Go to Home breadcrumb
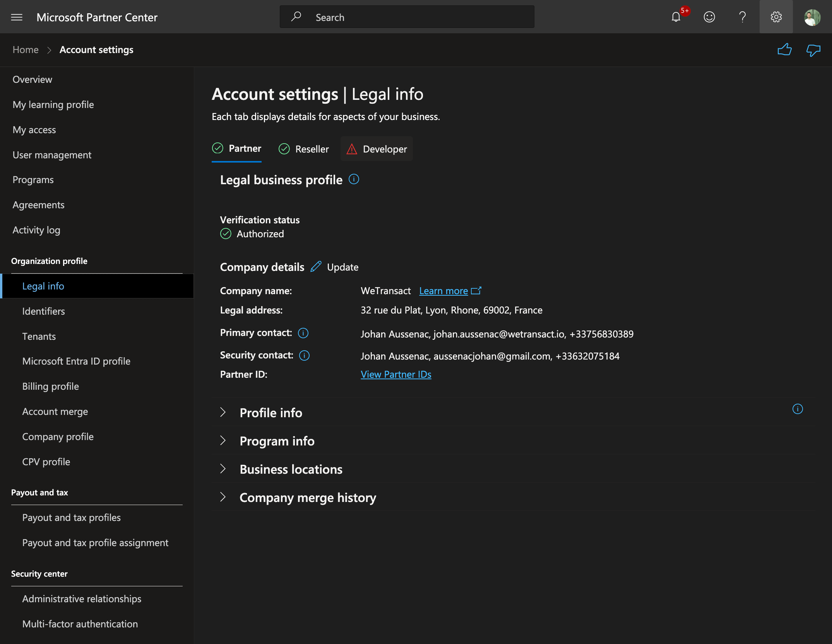 tap(26, 50)
